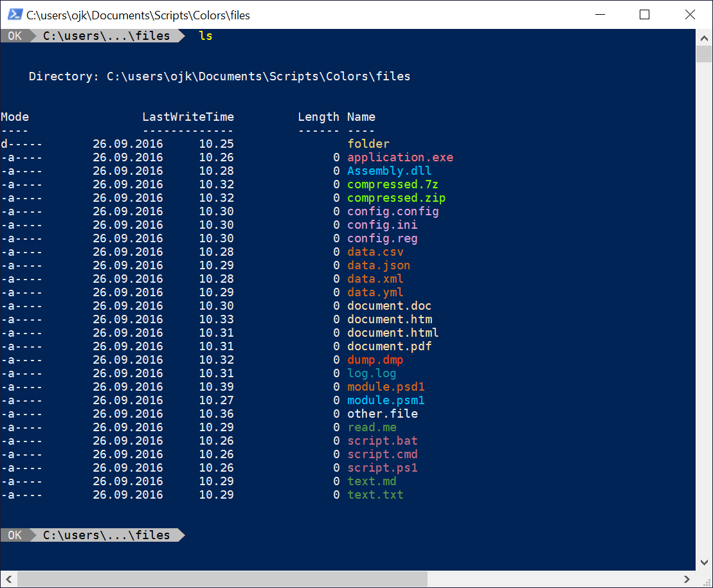
Task: Click the horizontal scrollbar right arrow
Action: tap(687, 579)
